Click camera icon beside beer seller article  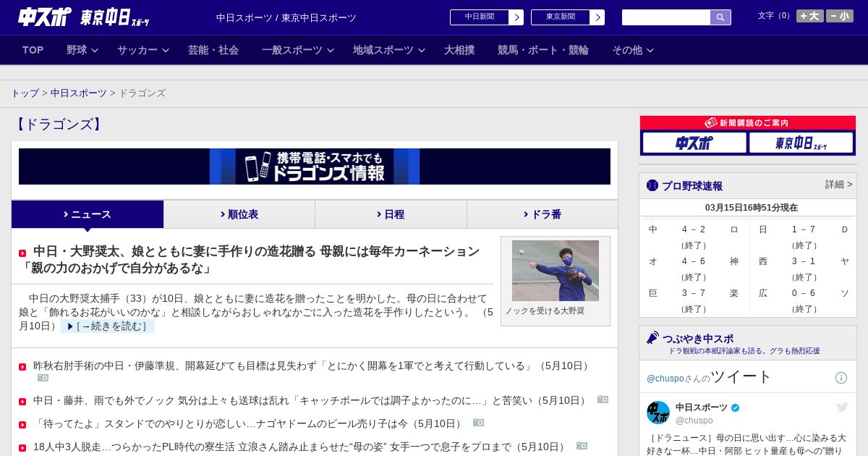(479, 423)
